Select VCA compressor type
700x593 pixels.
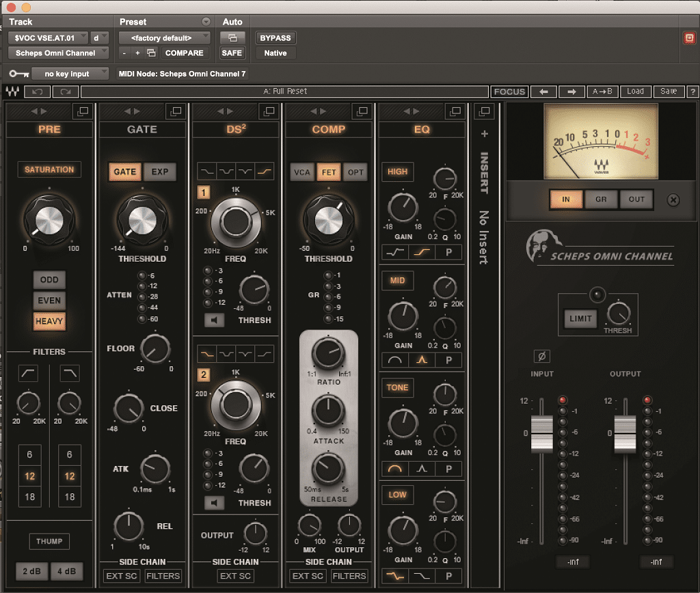[301, 172]
